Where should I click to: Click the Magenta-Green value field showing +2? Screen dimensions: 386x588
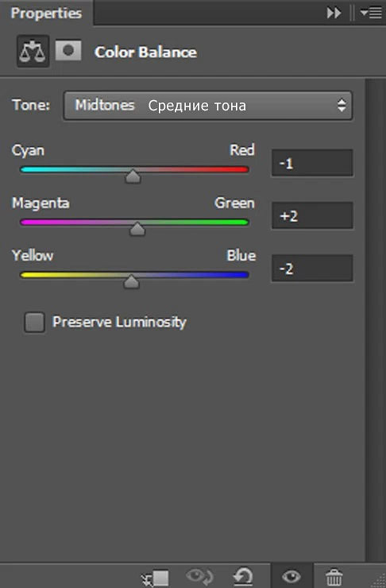click(312, 215)
